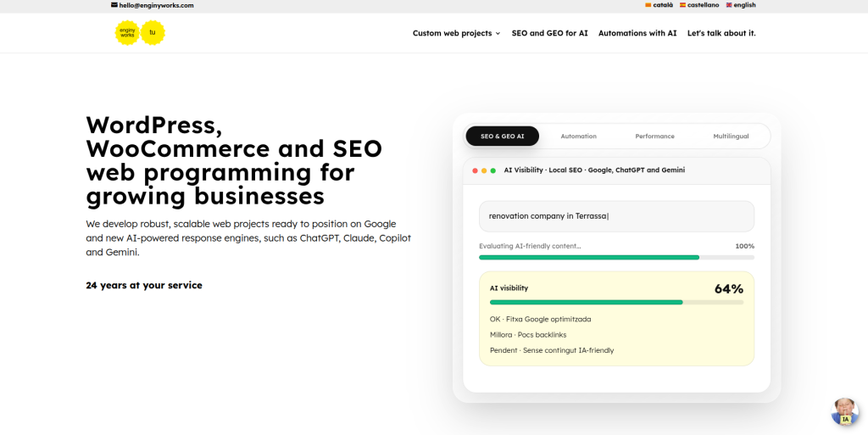This screenshot has width=868, height=435.
Task: Go to SEO and GEO for AI
Action: click(x=549, y=33)
